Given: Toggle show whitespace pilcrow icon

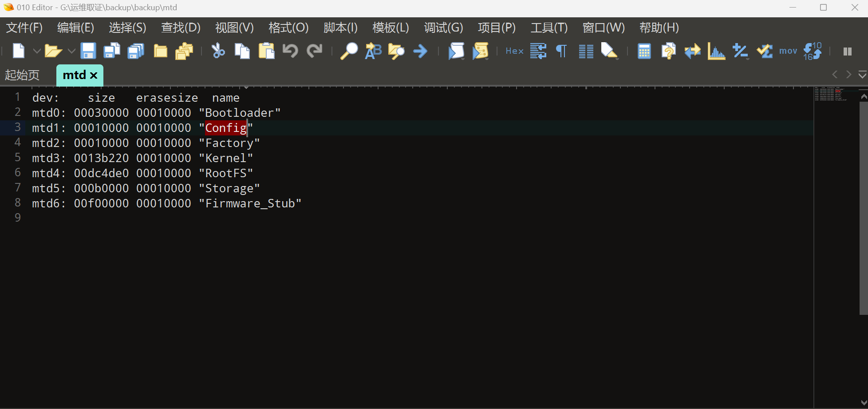Looking at the screenshot, I should pos(561,51).
